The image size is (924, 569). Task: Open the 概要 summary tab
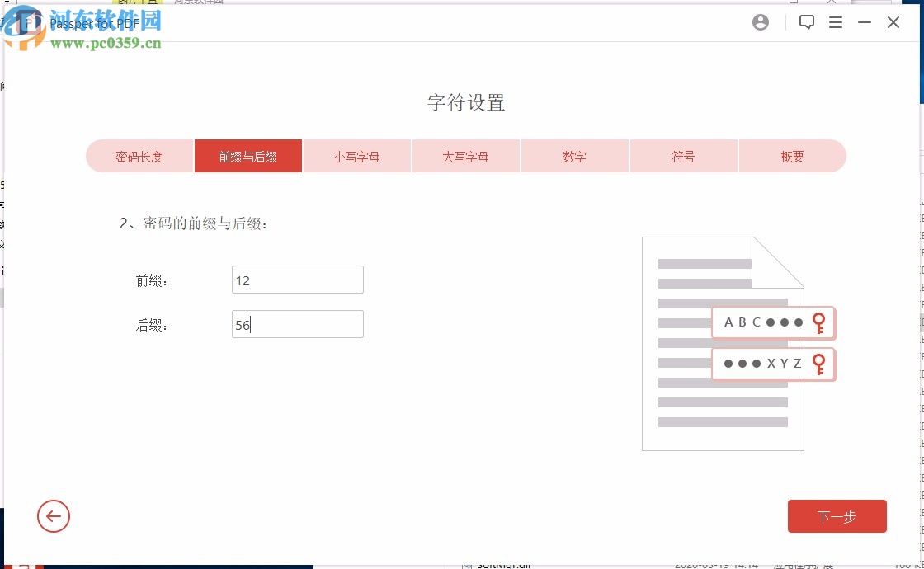coord(792,155)
